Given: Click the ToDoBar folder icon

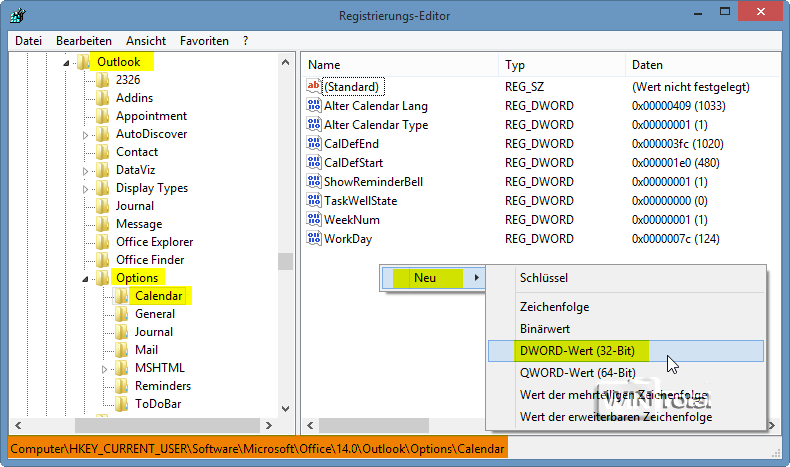Looking at the screenshot, I should (x=121, y=404).
